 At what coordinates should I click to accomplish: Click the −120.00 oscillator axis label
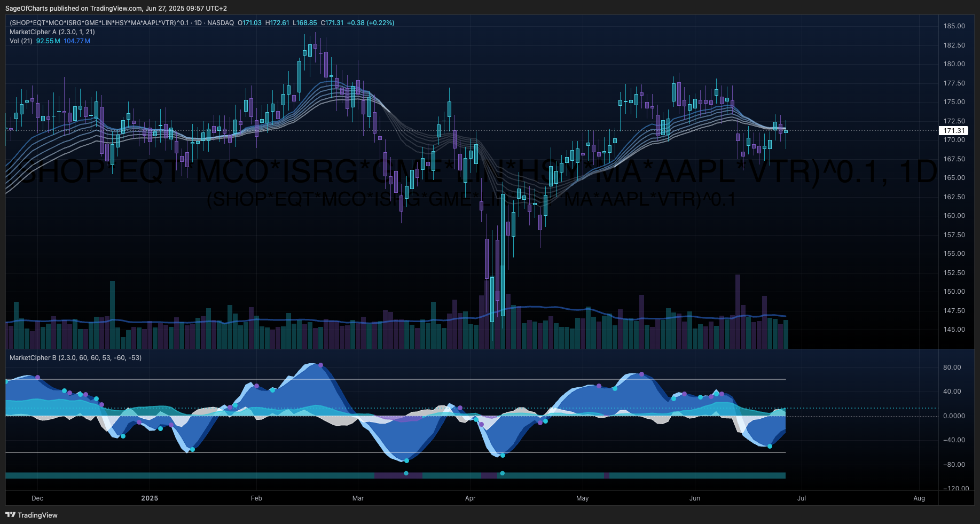[955, 488]
